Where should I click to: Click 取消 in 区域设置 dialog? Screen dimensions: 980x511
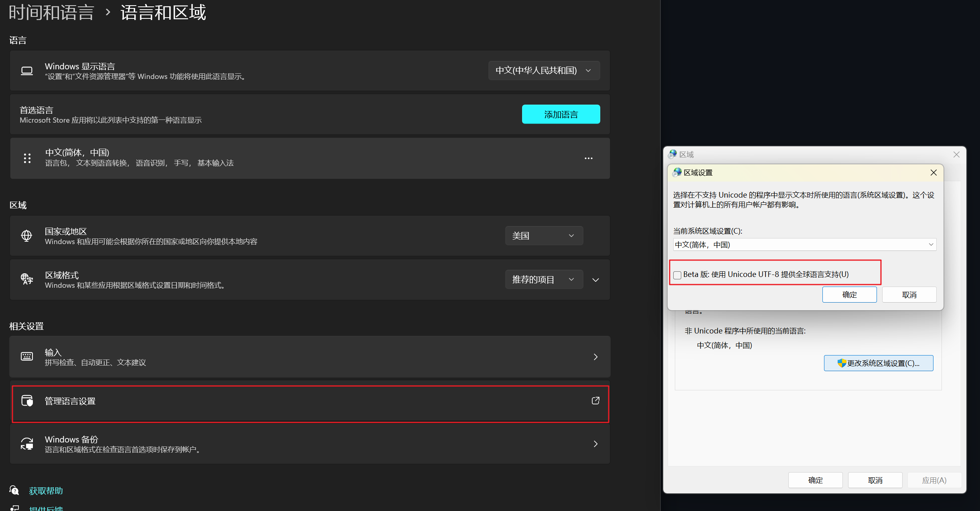(x=909, y=295)
